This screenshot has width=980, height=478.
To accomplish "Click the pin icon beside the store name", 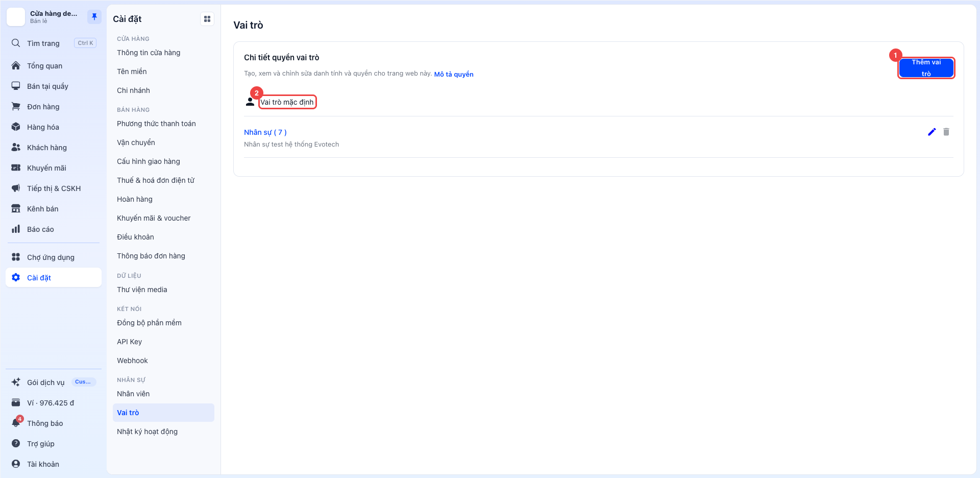I will [94, 17].
